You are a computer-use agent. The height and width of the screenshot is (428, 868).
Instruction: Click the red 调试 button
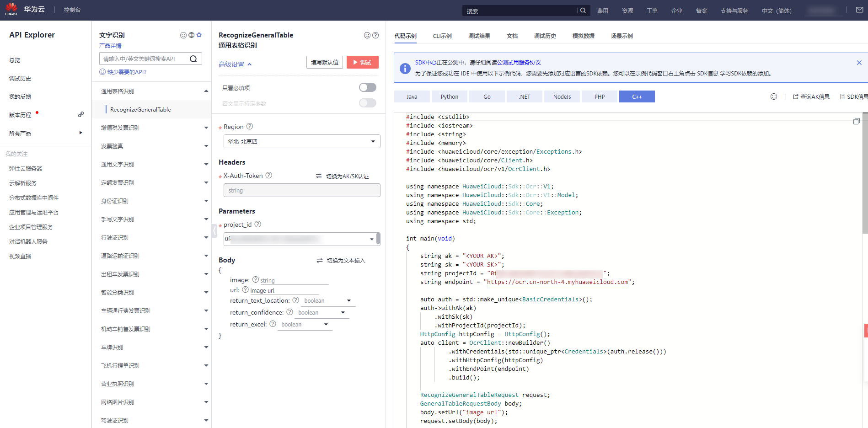tap(363, 62)
